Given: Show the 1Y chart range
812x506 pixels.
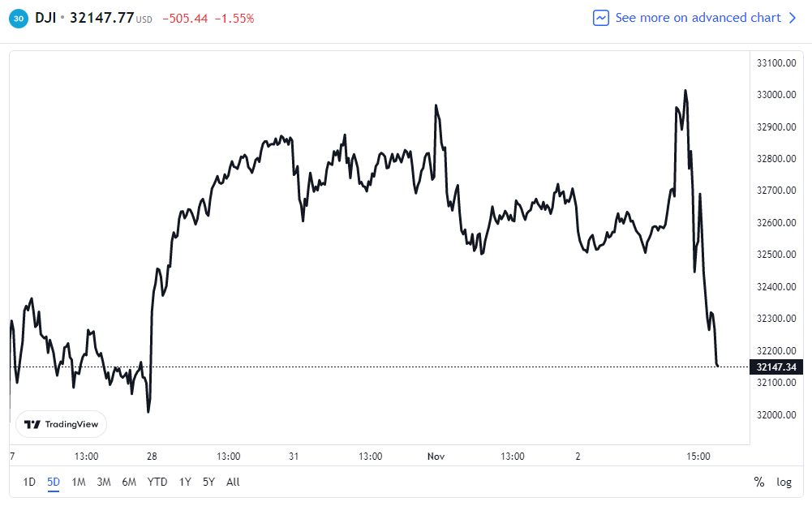Looking at the screenshot, I should click(186, 482).
